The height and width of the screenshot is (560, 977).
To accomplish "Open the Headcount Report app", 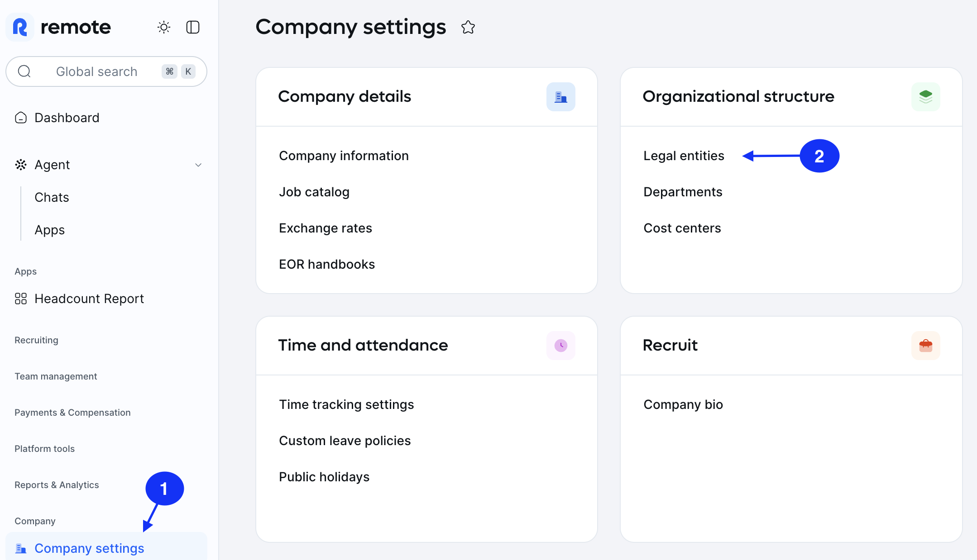I will click(x=89, y=299).
